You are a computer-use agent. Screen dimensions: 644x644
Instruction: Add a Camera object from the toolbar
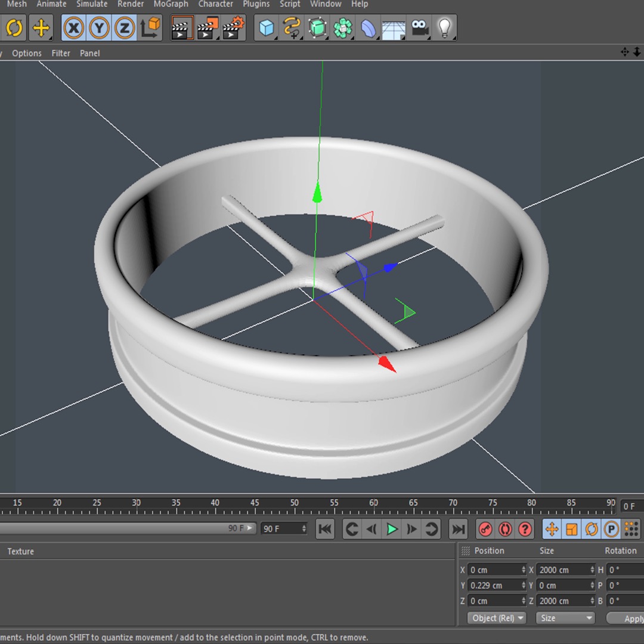[x=419, y=27]
